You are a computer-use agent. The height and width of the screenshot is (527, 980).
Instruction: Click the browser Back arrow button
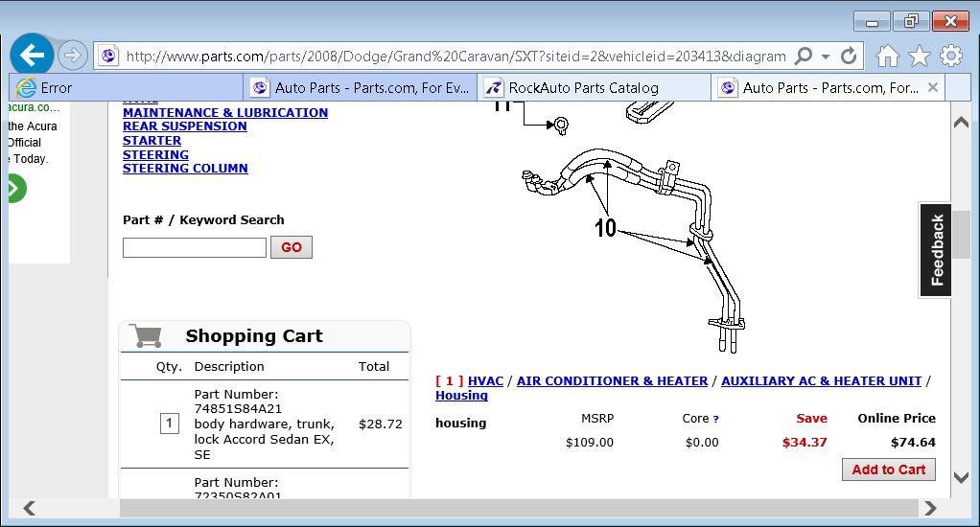32,55
